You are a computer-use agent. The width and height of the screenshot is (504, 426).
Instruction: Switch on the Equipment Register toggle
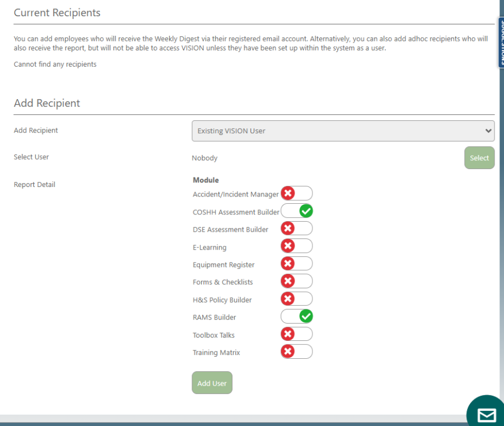point(296,264)
